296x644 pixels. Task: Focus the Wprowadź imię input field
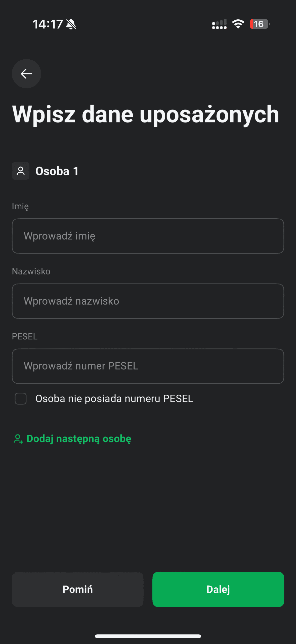148,236
